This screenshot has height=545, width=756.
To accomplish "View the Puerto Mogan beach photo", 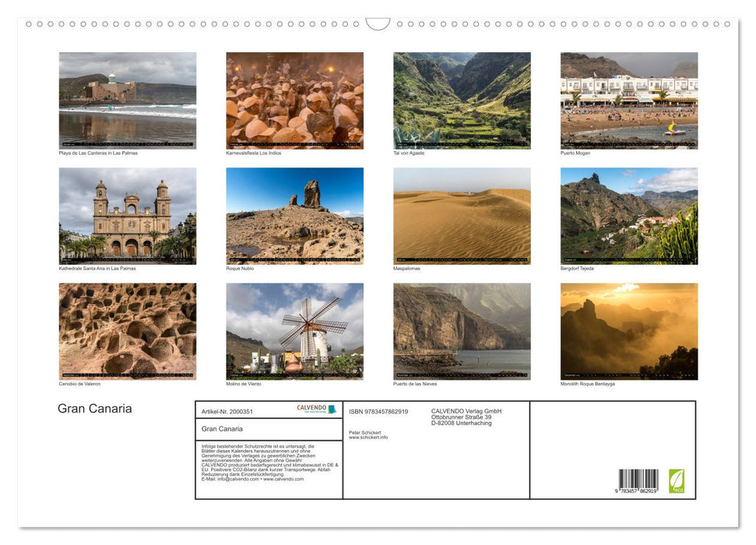I will pos(629,100).
